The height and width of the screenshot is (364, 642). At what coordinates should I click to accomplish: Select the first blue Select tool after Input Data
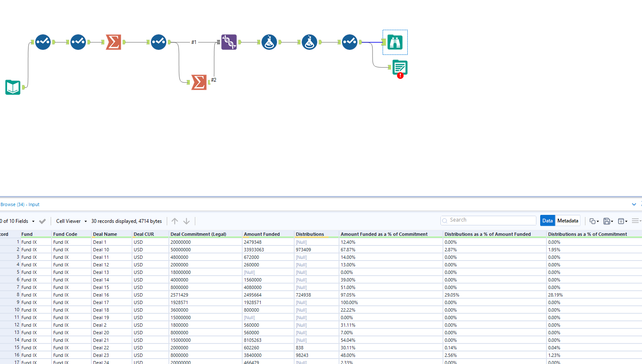coord(43,42)
